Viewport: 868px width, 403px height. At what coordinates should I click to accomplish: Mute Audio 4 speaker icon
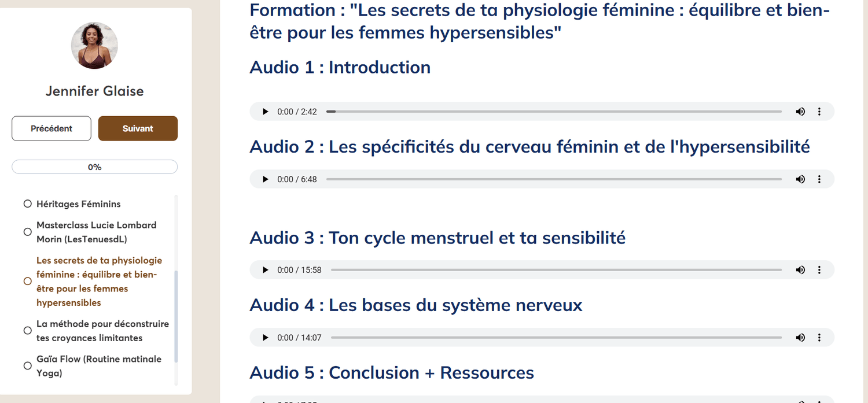(800, 338)
